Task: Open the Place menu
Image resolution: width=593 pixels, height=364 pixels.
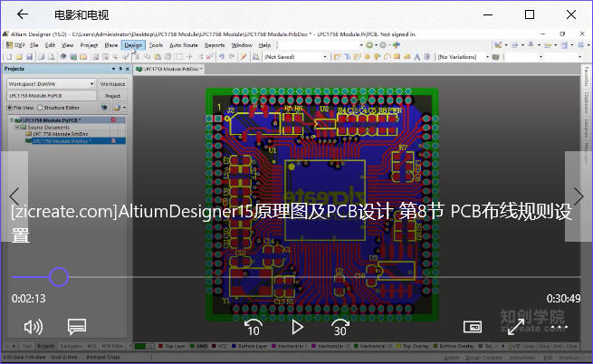Action: click(x=110, y=45)
